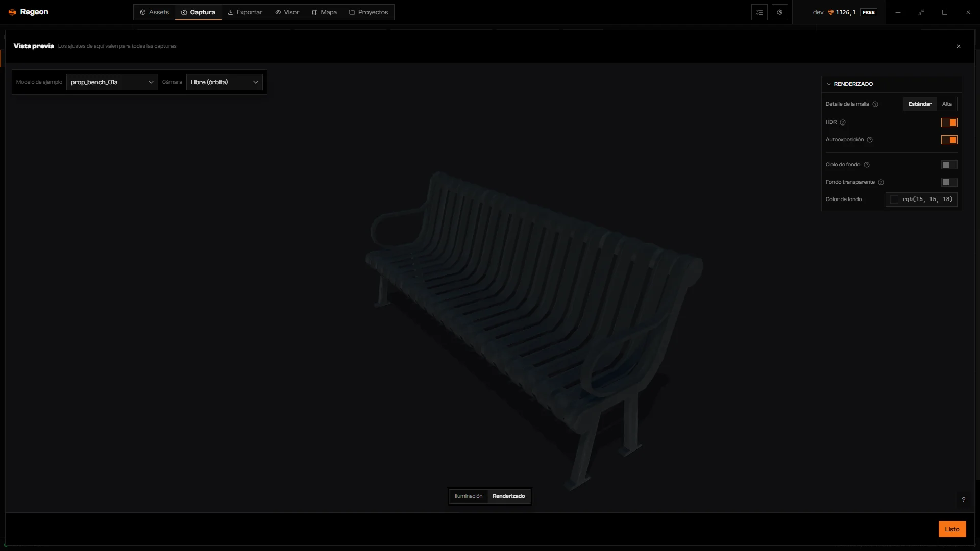Open the task list icon in title bar
Screen dimensions: 980x551
click(x=759, y=12)
